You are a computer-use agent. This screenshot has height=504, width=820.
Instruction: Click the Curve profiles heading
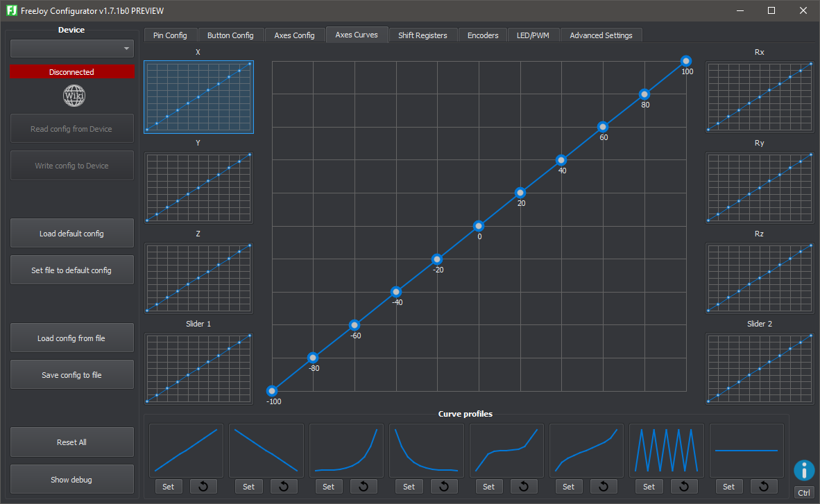[465, 414]
